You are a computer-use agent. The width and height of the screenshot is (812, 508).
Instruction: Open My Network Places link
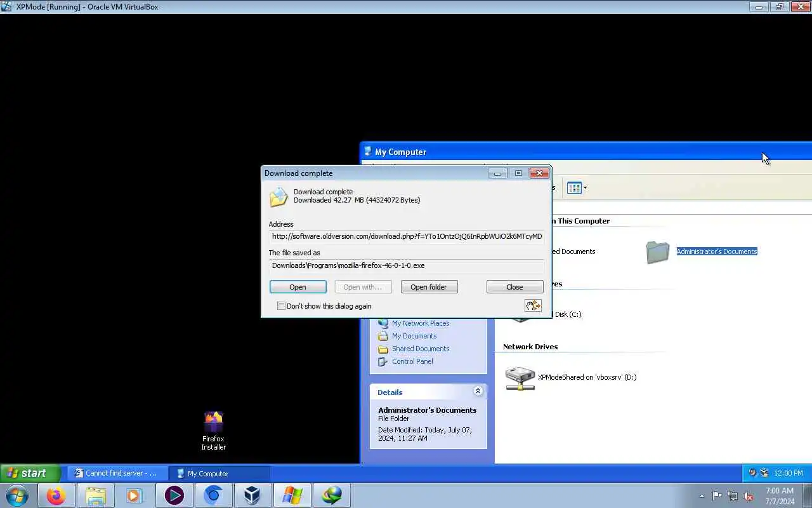click(x=421, y=323)
